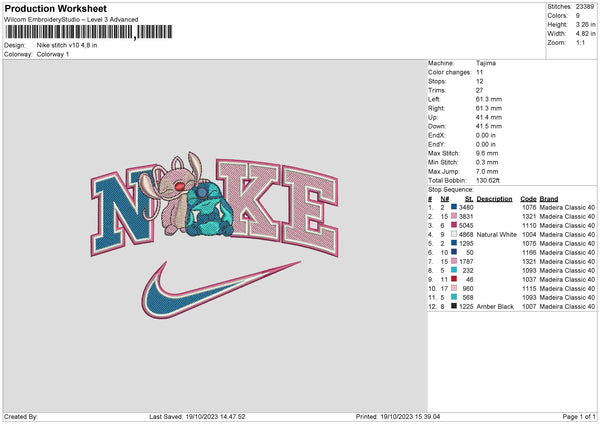Click the Width value '4.82 in'
Viewport: 600px width, 424px height.
point(586,34)
